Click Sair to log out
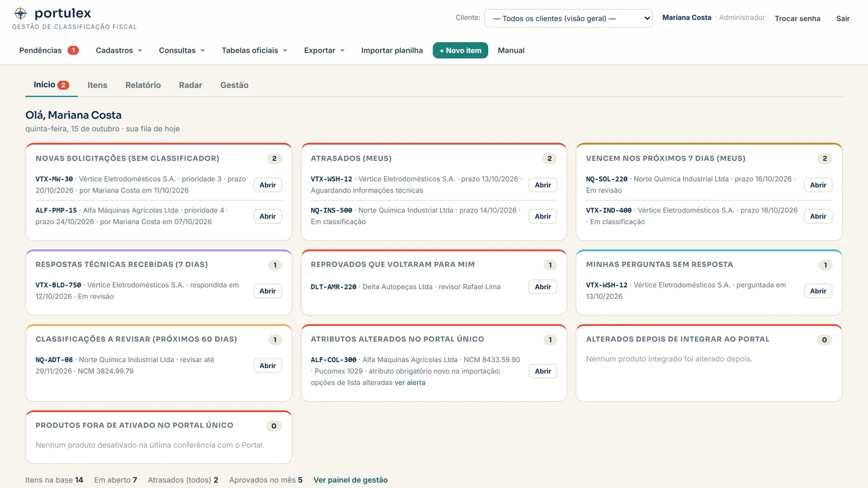 point(843,18)
